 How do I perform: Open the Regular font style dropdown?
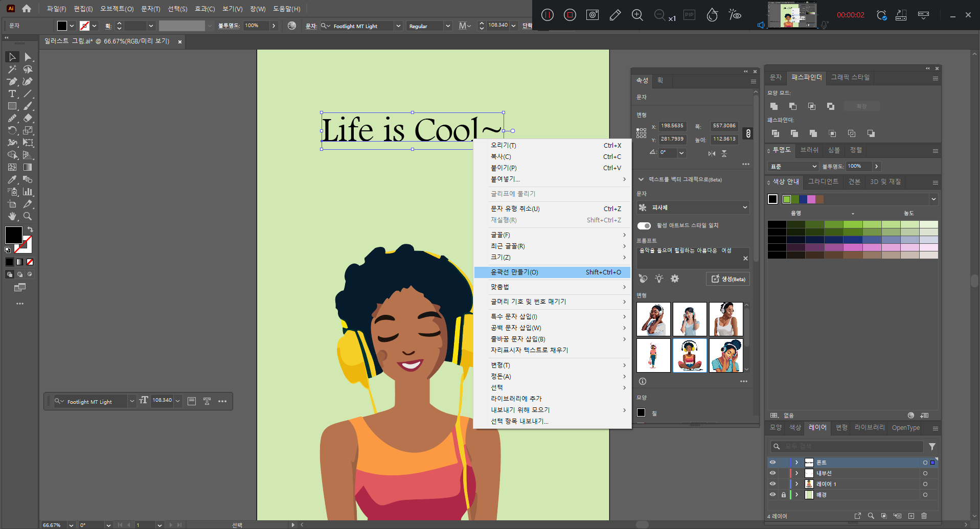click(448, 26)
